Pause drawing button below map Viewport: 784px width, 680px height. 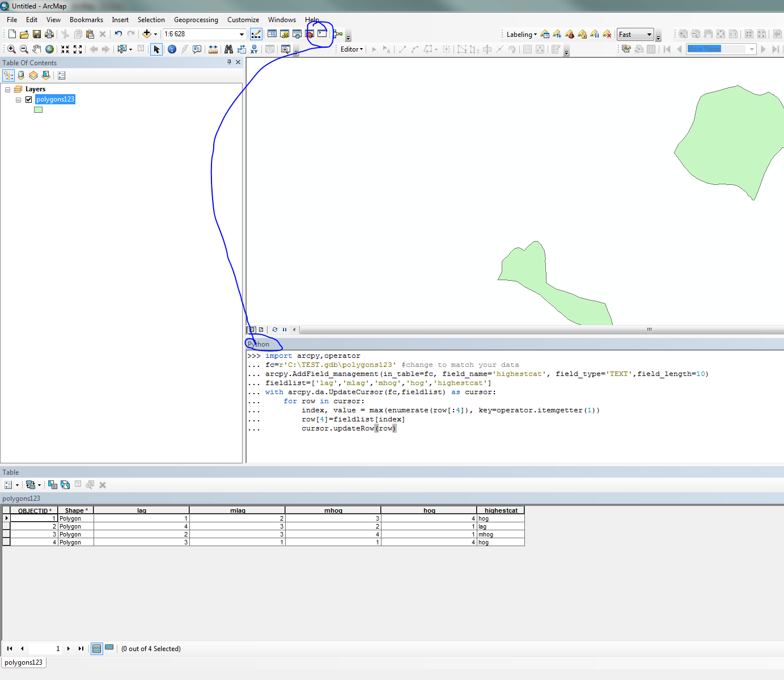pos(285,330)
